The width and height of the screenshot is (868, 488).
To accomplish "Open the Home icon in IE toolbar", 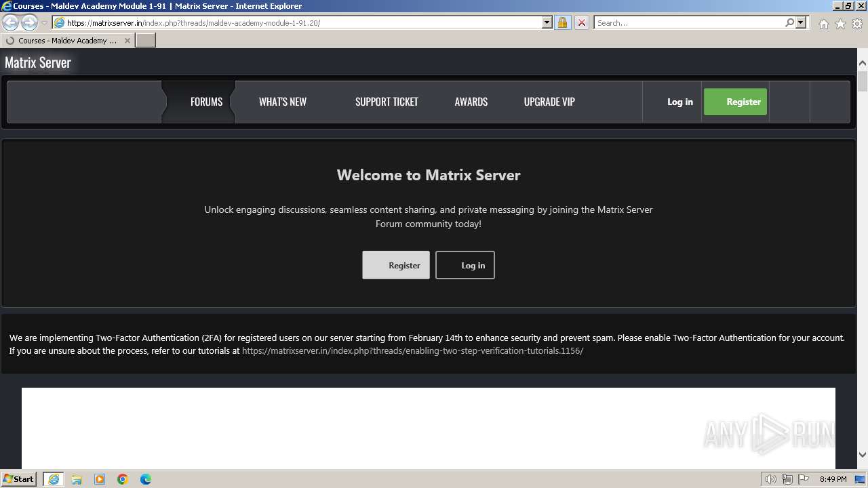I will (823, 24).
